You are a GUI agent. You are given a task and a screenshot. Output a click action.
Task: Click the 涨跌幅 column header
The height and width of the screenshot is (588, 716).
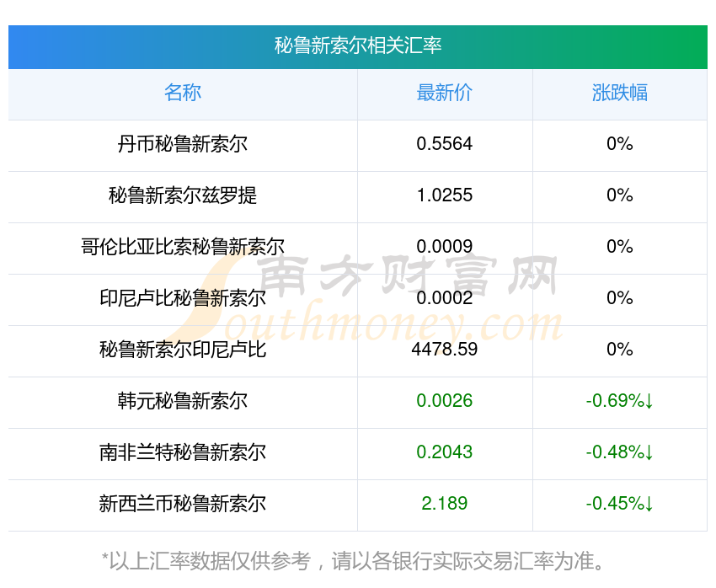pos(620,93)
